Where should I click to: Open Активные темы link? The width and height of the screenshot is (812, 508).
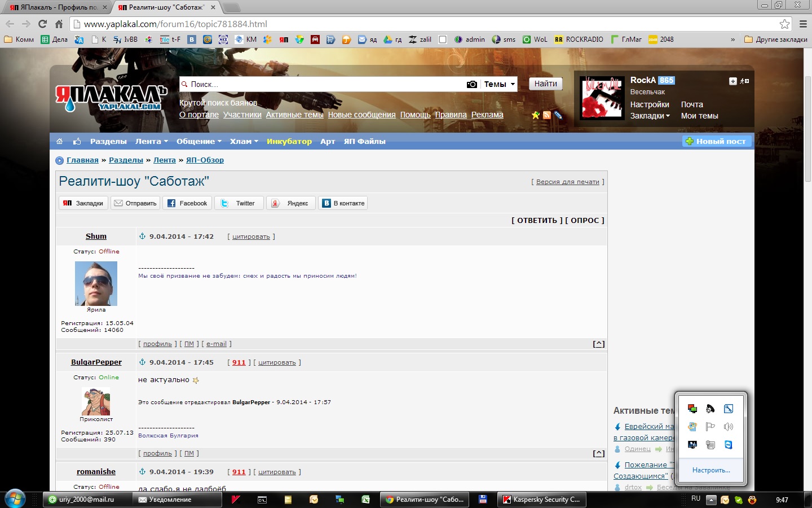(x=295, y=115)
